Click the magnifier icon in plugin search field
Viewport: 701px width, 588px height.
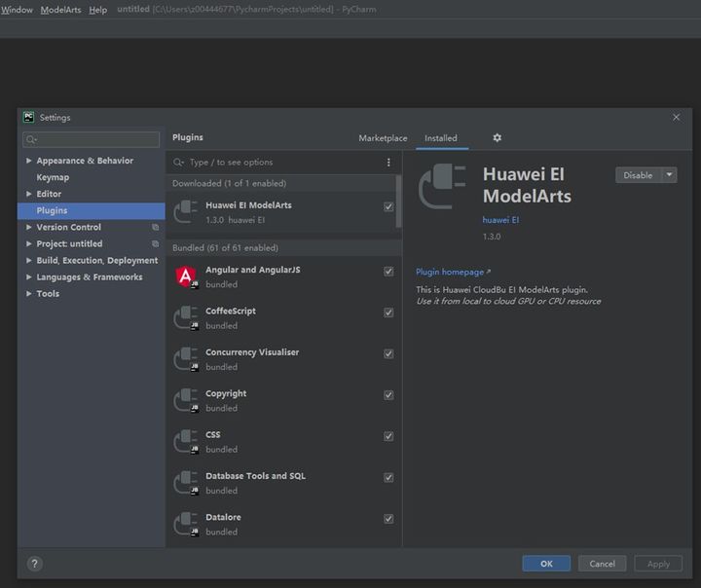[x=178, y=163]
